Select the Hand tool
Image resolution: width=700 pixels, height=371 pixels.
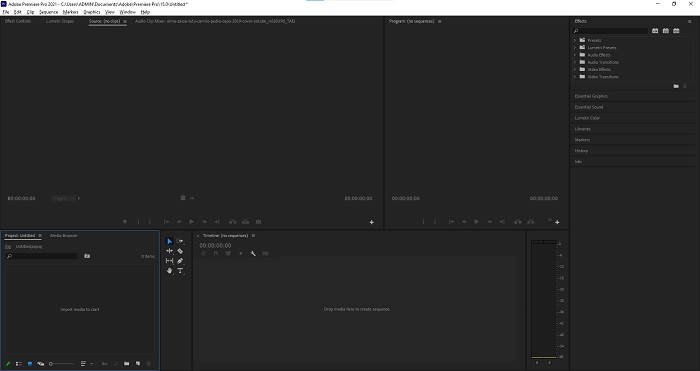pos(169,271)
